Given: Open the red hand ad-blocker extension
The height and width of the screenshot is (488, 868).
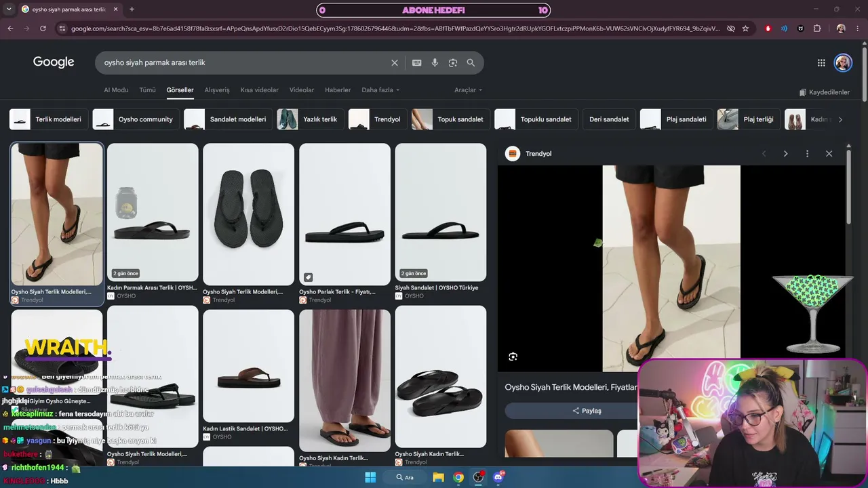Looking at the screenshot, I should click(x=768, y=28).
